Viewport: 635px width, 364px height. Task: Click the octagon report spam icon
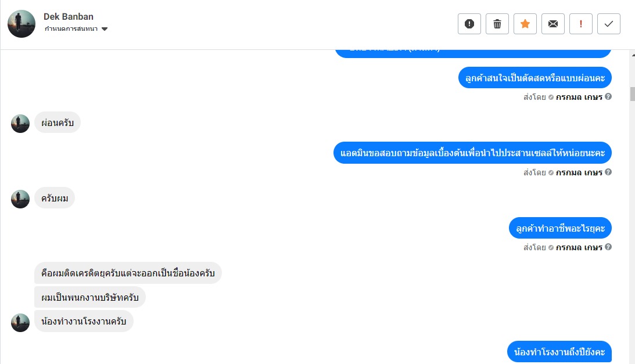(469, 24)
